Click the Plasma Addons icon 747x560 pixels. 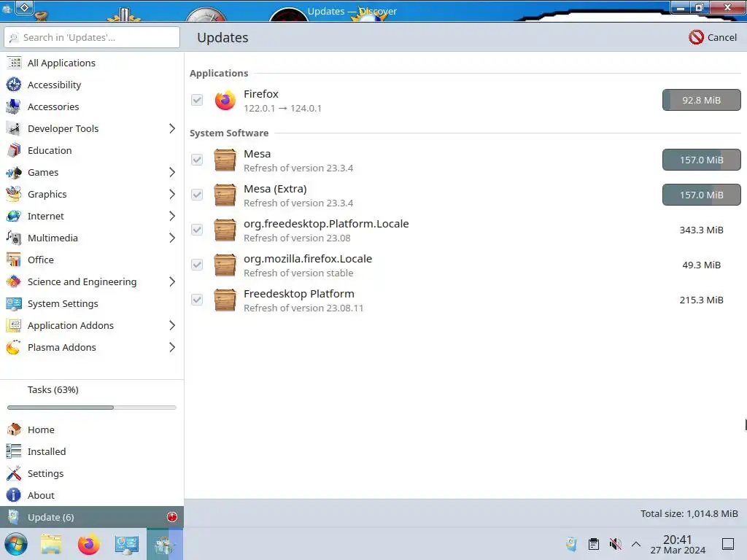14,348
